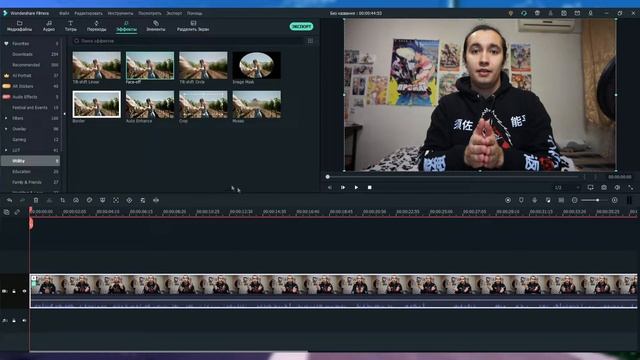Click the Speed gauge icon
Image resolution: width=640 pixels, height=360 pixels.
click(76, 200)
